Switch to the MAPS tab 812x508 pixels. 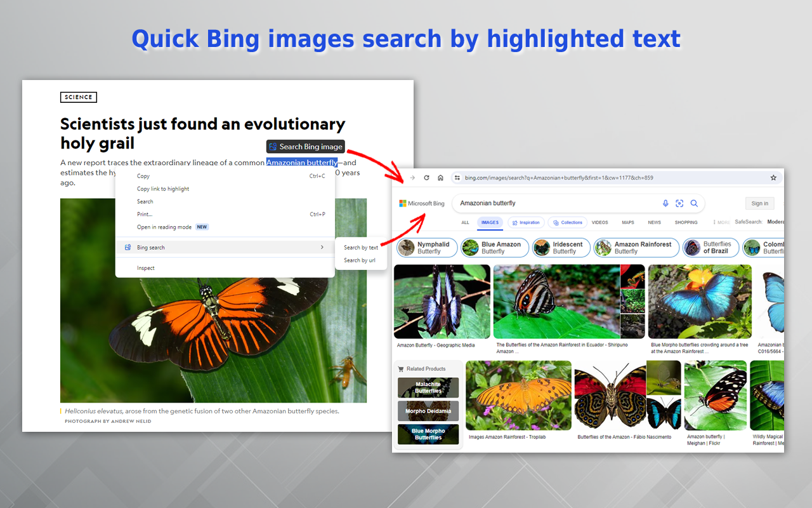pos(628,223)
